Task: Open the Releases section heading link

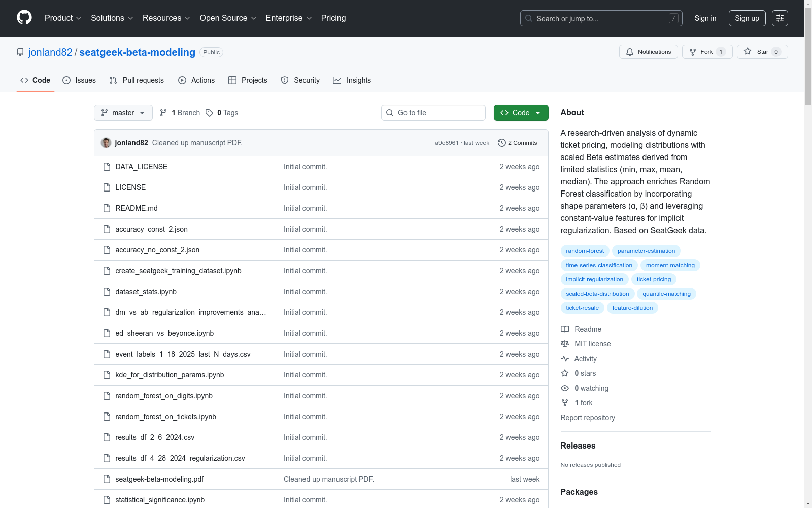Action: tap(578, 446)
